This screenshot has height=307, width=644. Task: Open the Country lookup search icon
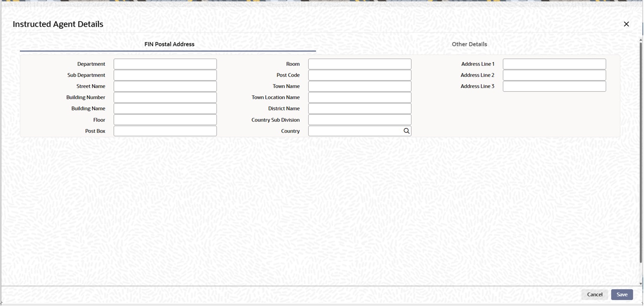click(407, 131)
